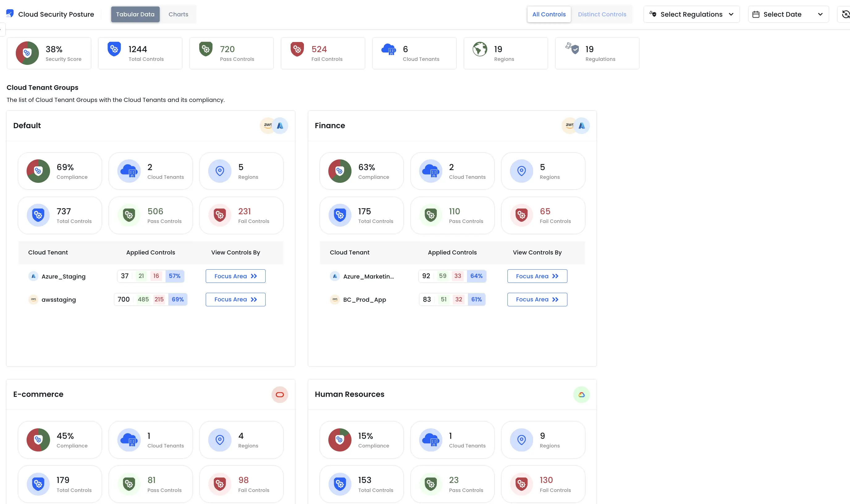Switch to the Charts tab

(x=178, y=14)
